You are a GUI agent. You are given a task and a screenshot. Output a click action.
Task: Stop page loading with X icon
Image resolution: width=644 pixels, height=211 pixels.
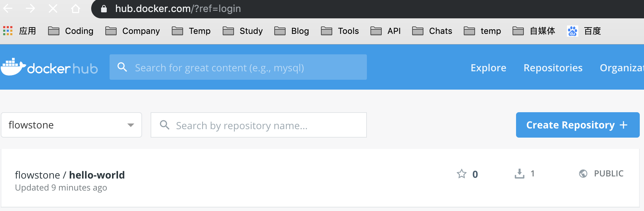[53, 8]
